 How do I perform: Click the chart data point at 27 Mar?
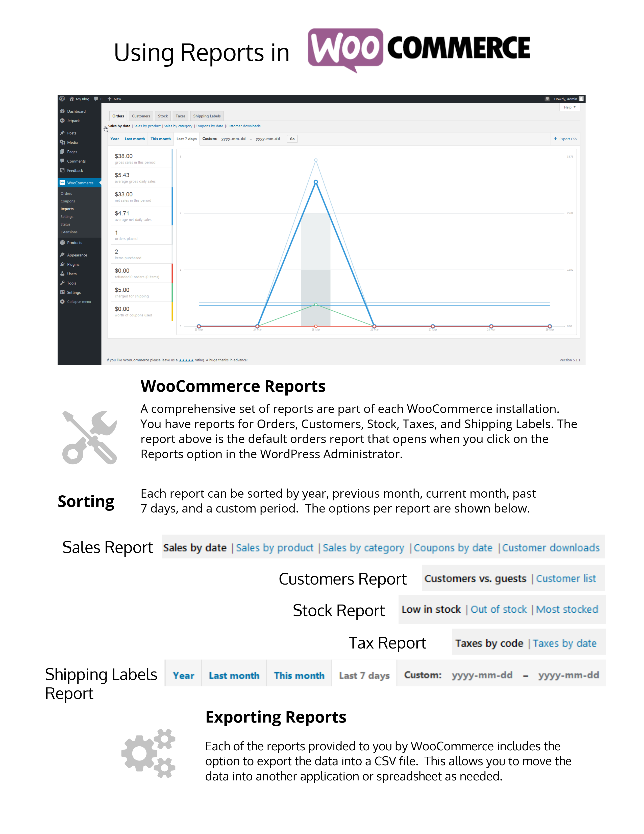433,326
